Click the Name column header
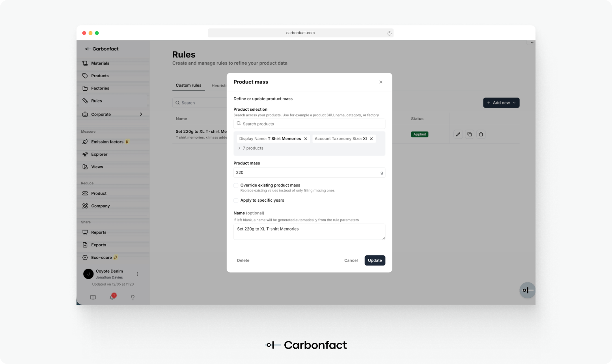The image size is (612, 364). [x=181, y=119]
